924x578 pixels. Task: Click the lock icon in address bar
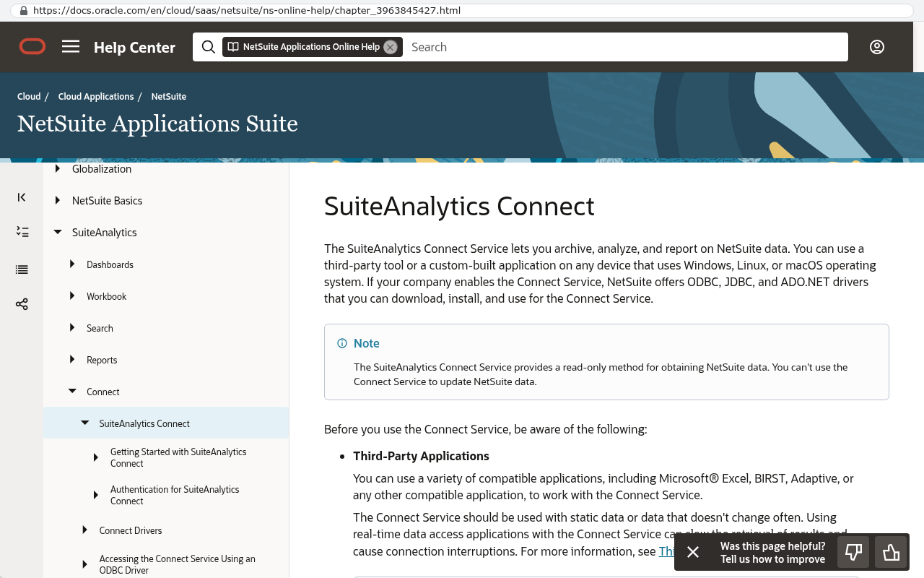24,11
